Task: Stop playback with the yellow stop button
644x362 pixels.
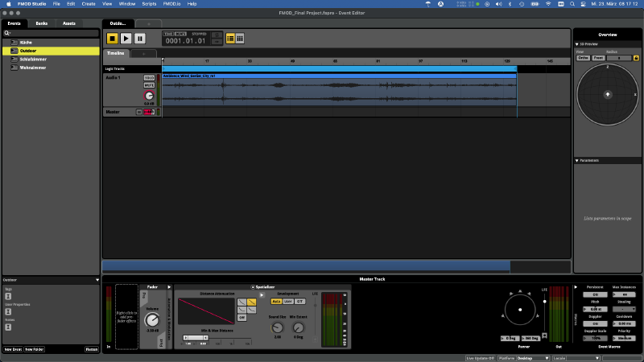Action: (112, 38)
